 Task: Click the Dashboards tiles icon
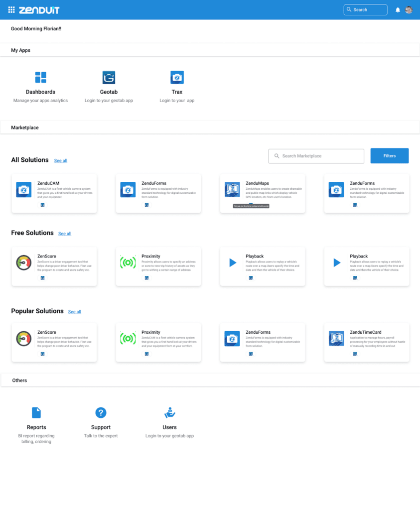coord(41,77)
